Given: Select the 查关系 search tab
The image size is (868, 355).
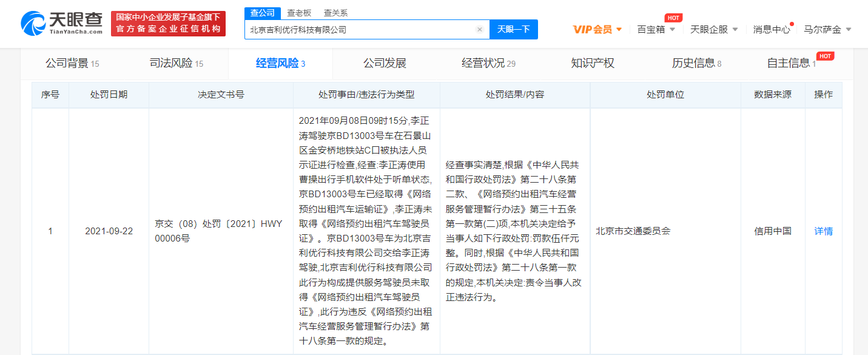Looking at the screenshot, I should [335, 13].
